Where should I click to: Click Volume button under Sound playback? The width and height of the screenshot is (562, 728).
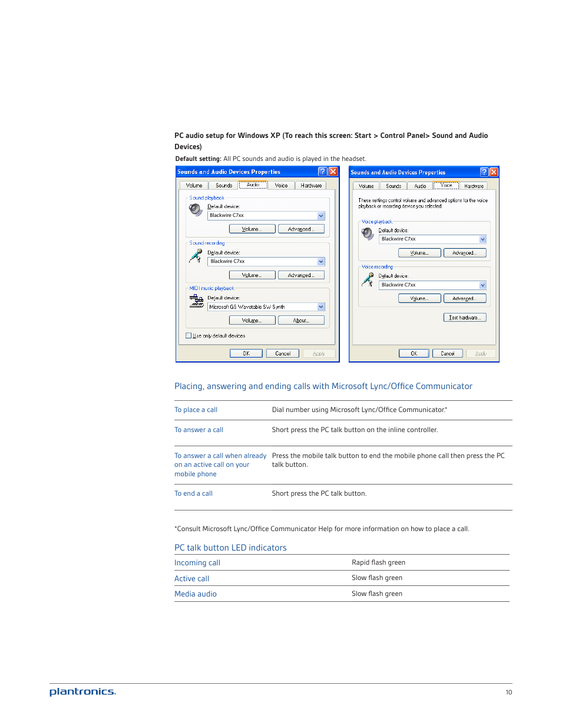[x=251, y=229]
